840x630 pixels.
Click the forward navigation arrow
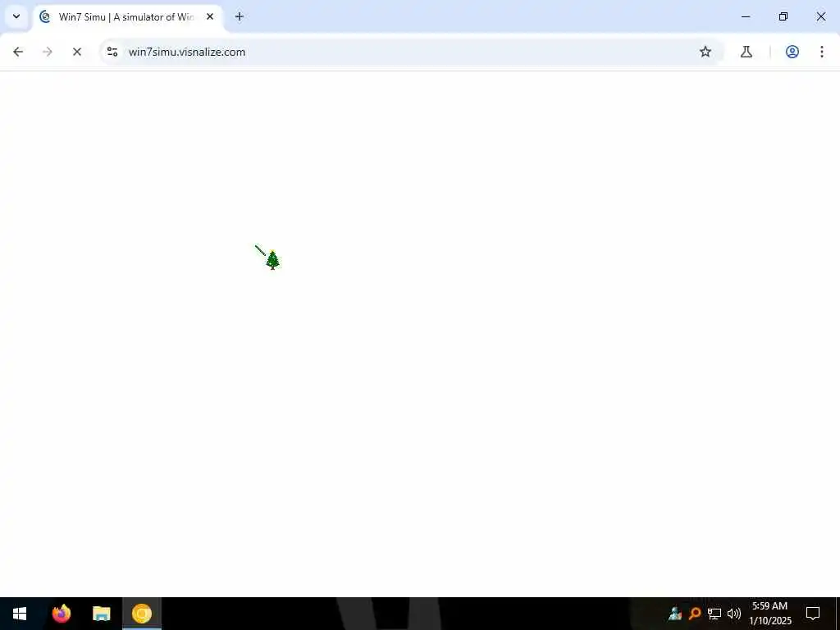[x=48, y=52]
